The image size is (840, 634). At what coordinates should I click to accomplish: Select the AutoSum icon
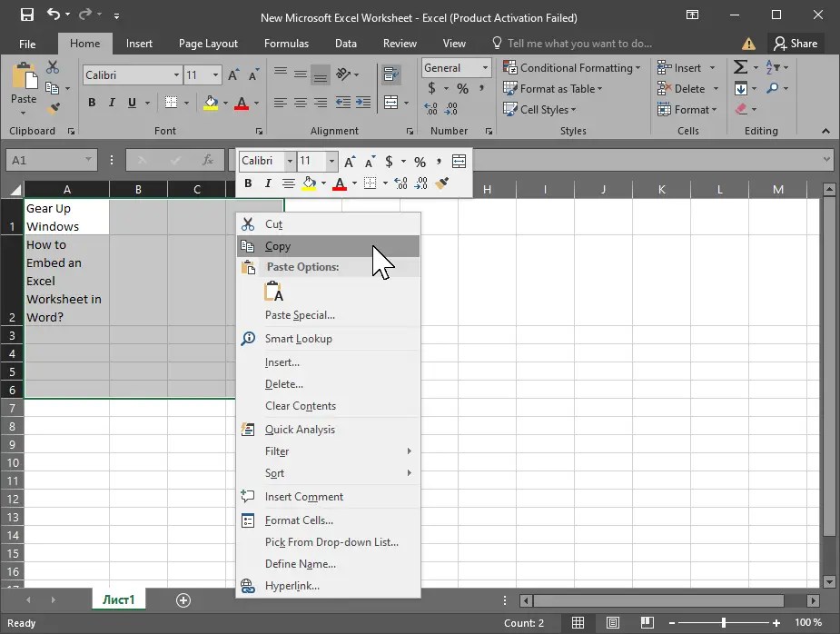[x=741, y=66]
